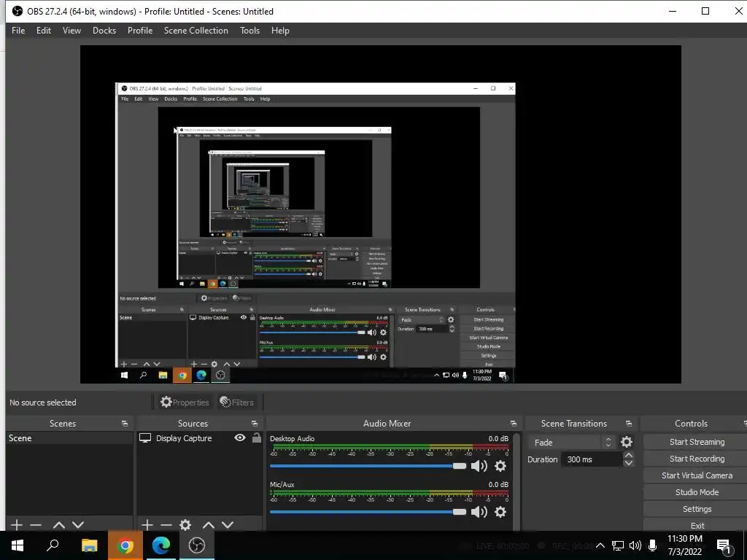Open source properties gear in Sources toolbar
The height and width of the screenshot is (560, 747).
[x=185, y=525]
